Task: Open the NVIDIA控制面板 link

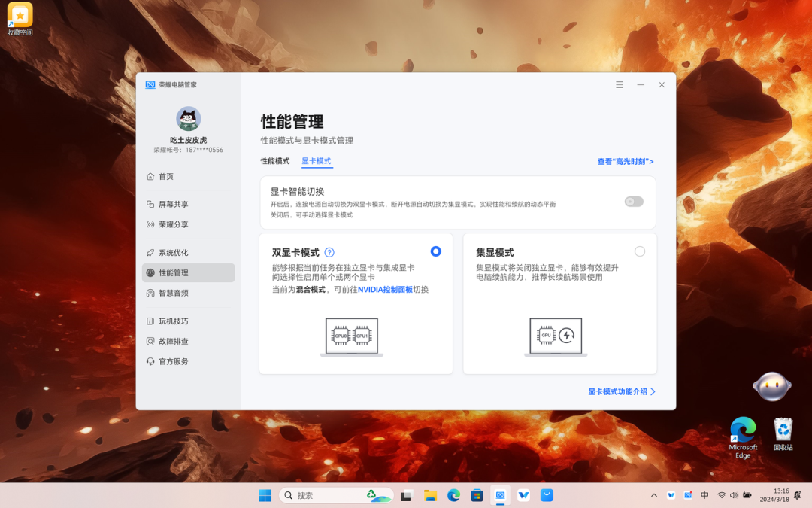Action: tap(385, 290)
